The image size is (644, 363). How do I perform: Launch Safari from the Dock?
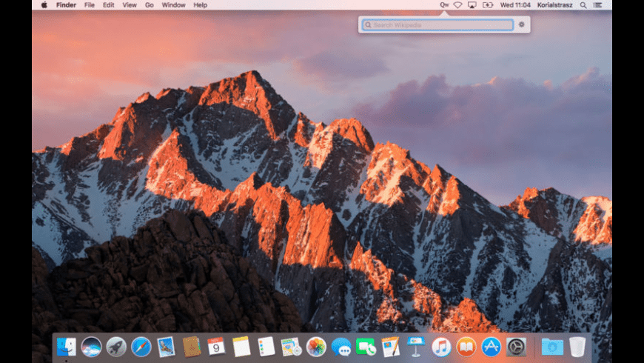coord(141,346)
